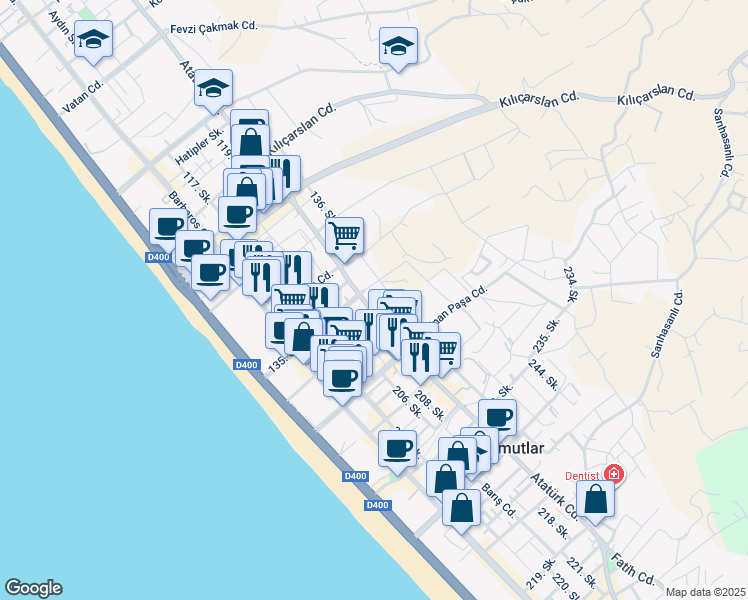Click the Fatih Cd. street label
Screen dimensions: 748x600
pyautogui.click(x=633, y=569)
